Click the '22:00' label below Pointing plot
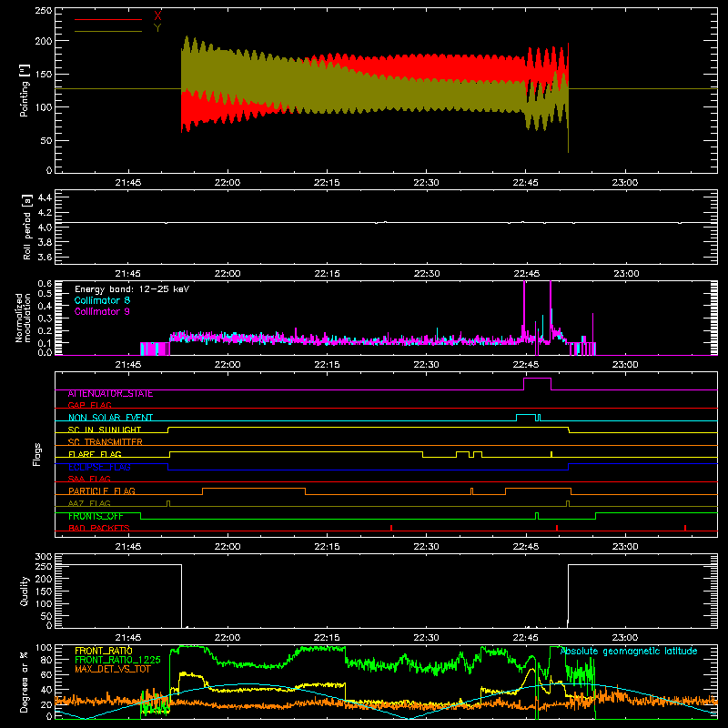 click(x=227, y=183)
